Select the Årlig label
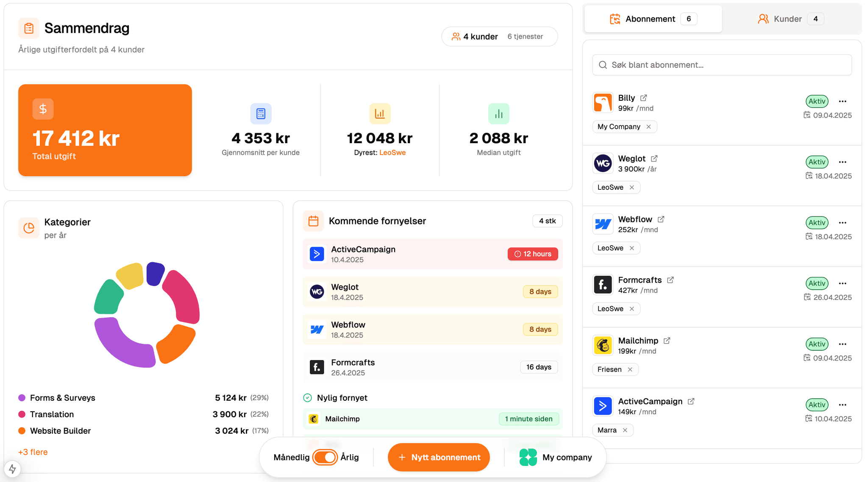 tap(350, 457)
